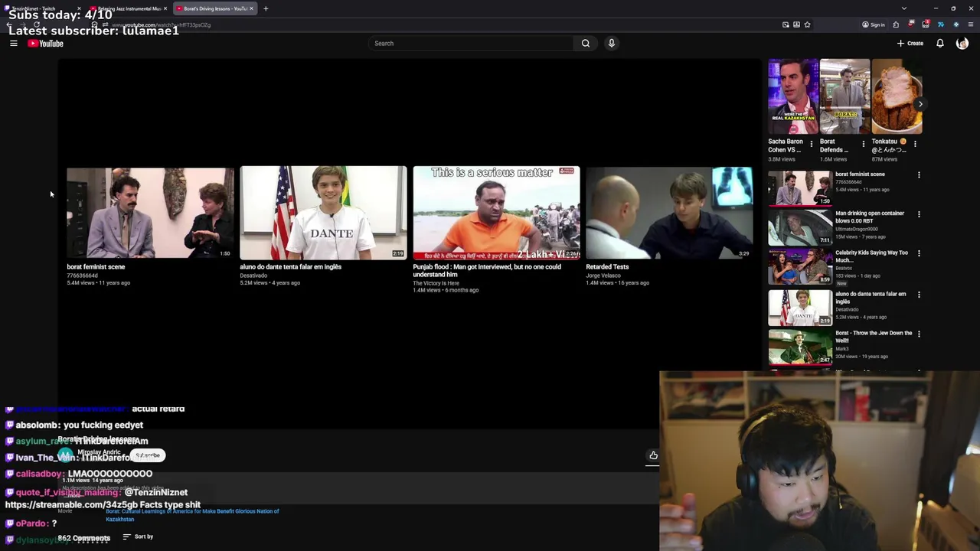Open the browser application hamburger menu
This screenshot has width=980, height=551.
[x=970, y=24]
